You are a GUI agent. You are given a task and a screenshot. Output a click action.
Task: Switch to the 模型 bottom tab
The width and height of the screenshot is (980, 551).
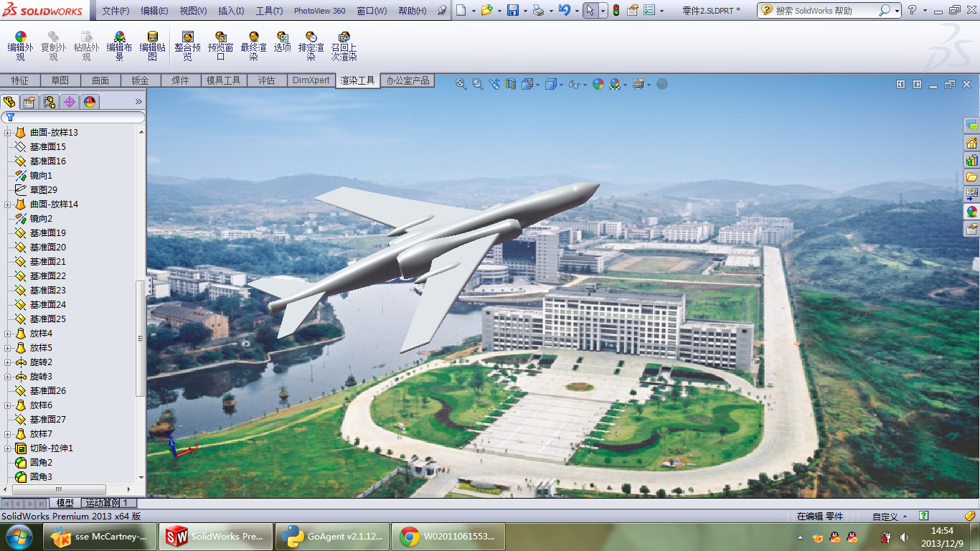pyautogui.click(x=65, y=503)
